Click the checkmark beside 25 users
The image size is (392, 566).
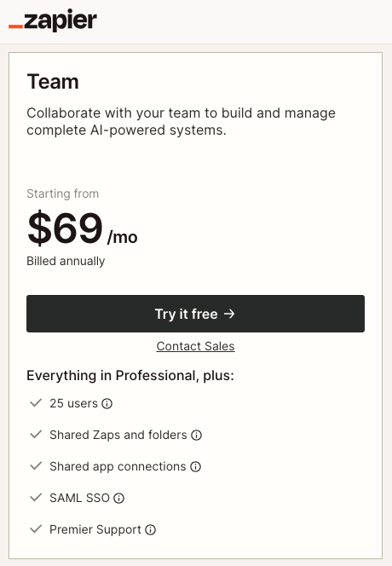(x=36, y=403)
